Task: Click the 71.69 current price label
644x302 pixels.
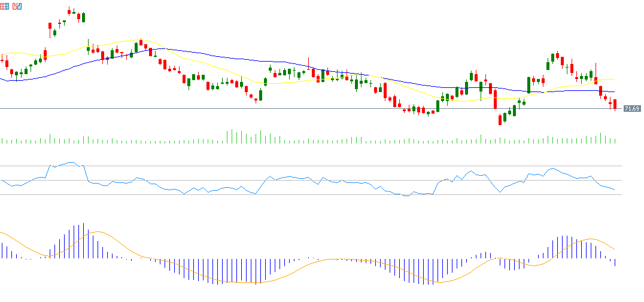Action: pos(631,109)
